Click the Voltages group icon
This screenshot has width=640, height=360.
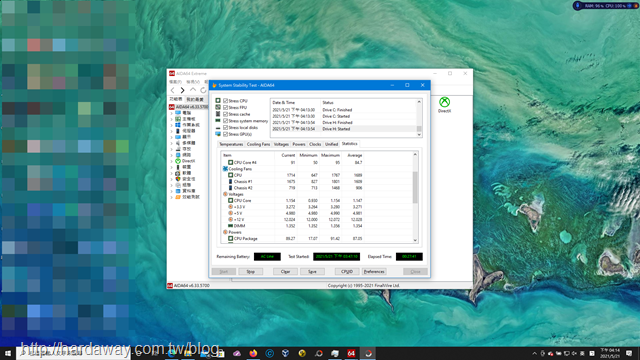click(x=225, y=194)
